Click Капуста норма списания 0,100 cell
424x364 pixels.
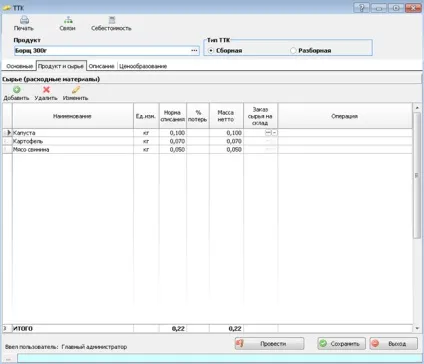(x=173, y=133)
